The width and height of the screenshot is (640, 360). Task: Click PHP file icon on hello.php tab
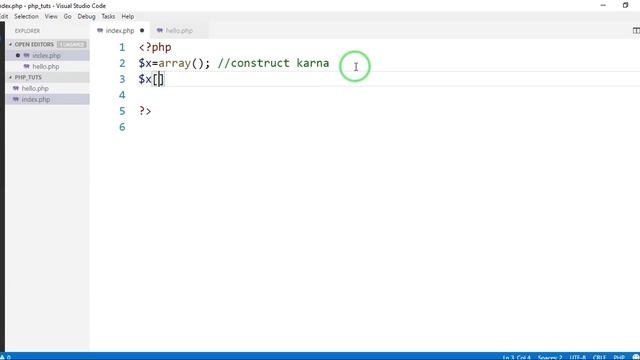click(x=160, y=31)
